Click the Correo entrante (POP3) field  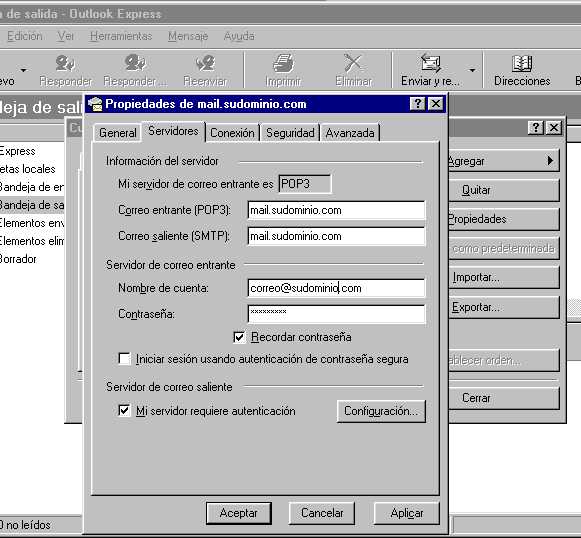pos(336,210)
